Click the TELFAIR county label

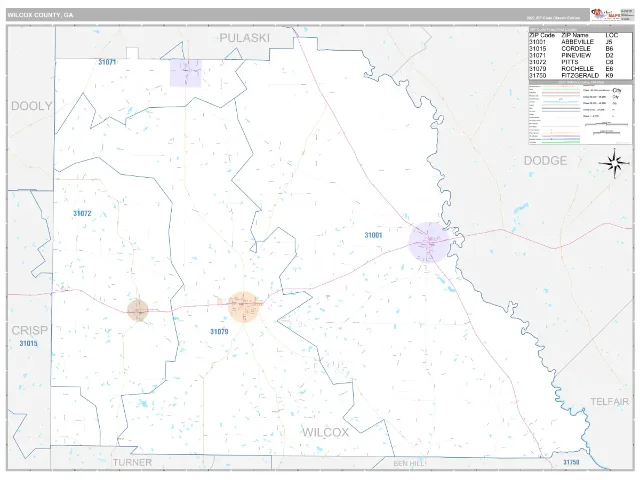pos(609,402)
